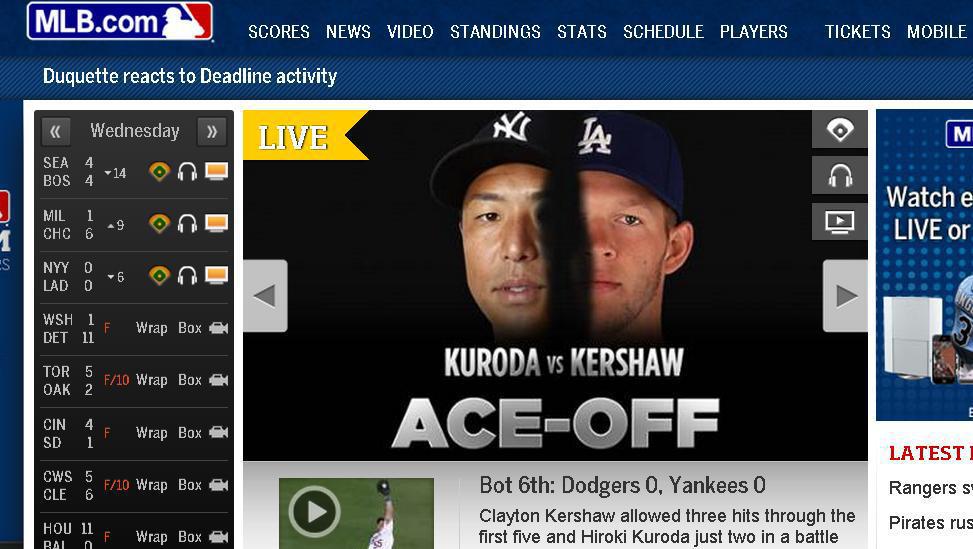Screen dimensions: 973x549
Task: Go to previous day's scoreboard
Action: [56, 131]
